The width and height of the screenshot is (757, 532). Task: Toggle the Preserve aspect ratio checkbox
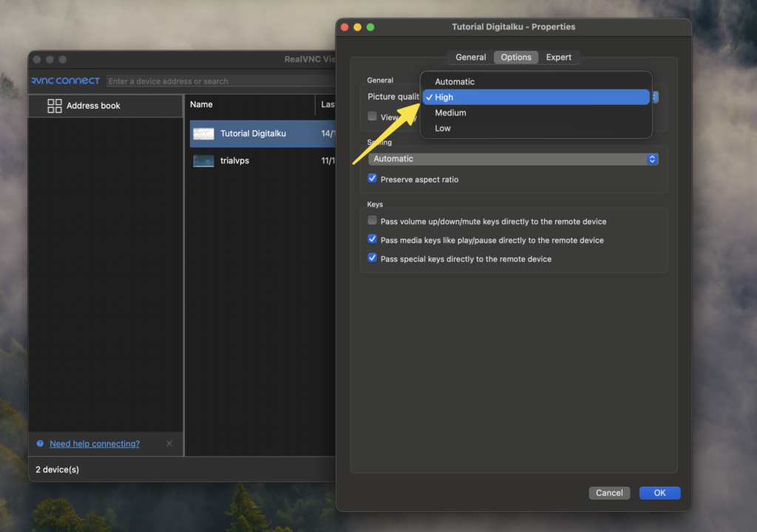pos(373,179)
